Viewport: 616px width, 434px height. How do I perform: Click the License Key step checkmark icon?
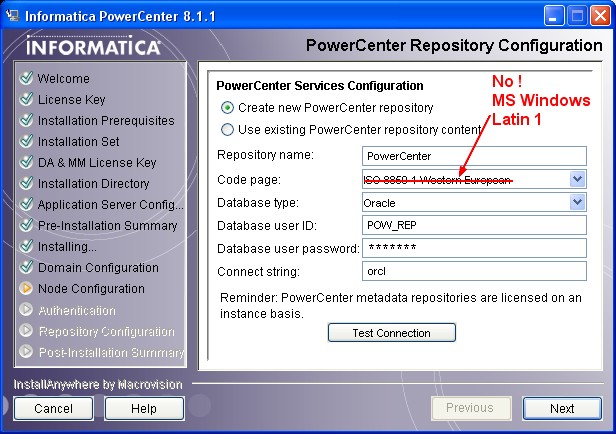point(26,99)
